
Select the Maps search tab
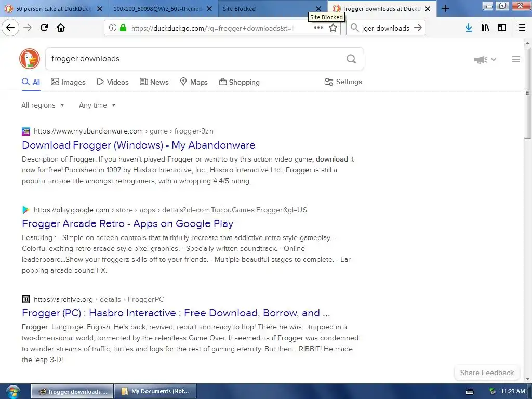click(193, 82)
